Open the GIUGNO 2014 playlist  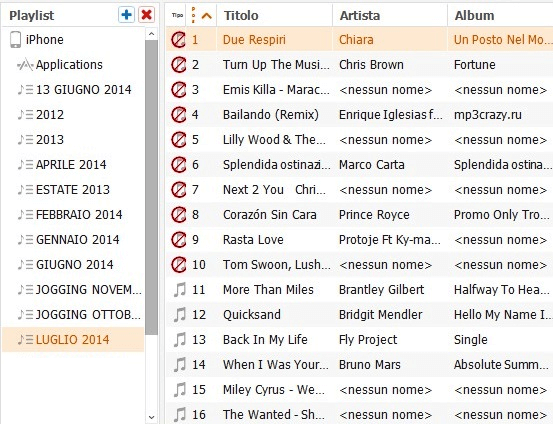coord(74,265)
